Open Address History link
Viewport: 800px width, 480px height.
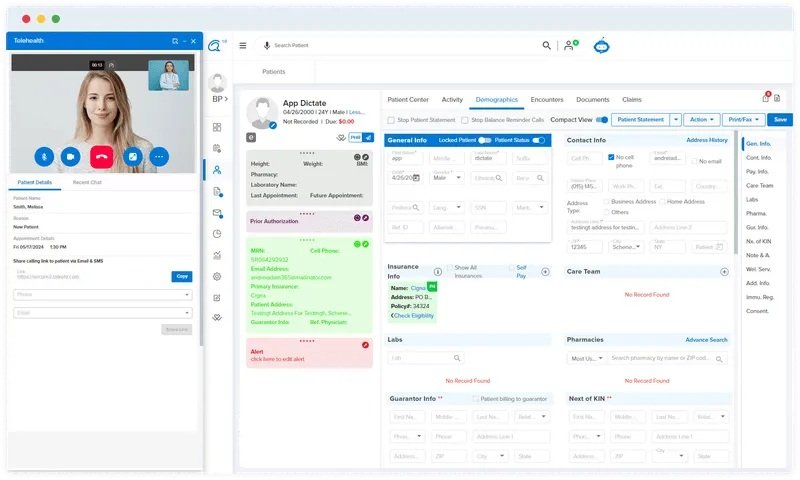click(707, 140)
